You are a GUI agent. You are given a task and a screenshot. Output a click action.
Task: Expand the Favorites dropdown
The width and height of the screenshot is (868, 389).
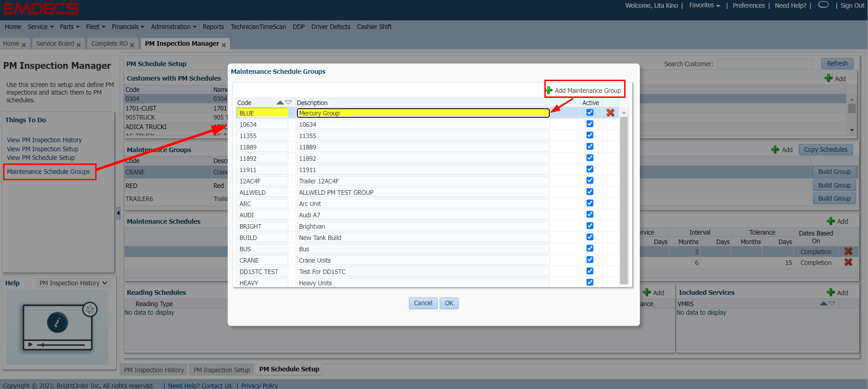pyautogui.click(x=704, y=5)
